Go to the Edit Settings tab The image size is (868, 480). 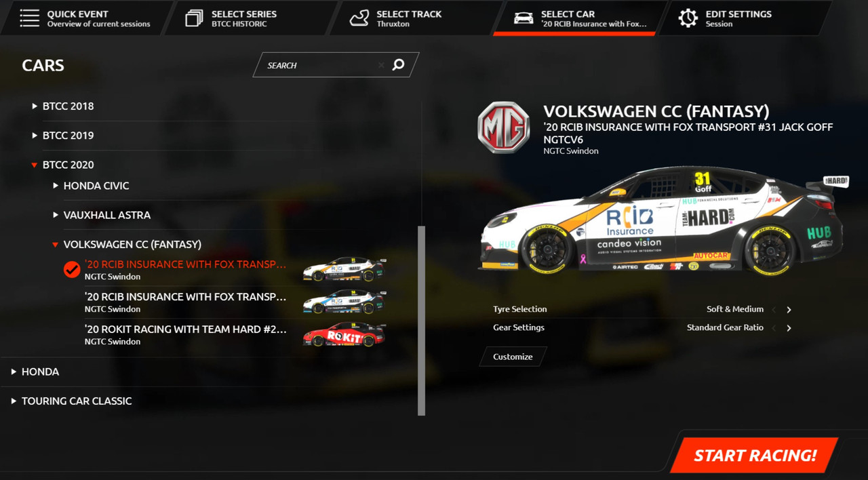(x=743, y=18)
